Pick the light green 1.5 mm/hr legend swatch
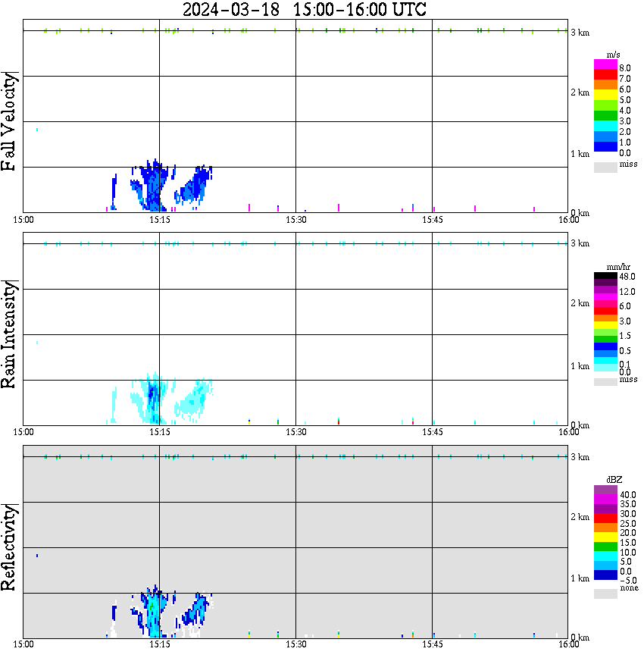The width and height of the screenshot is (644, 658). (x=605, y=332)
